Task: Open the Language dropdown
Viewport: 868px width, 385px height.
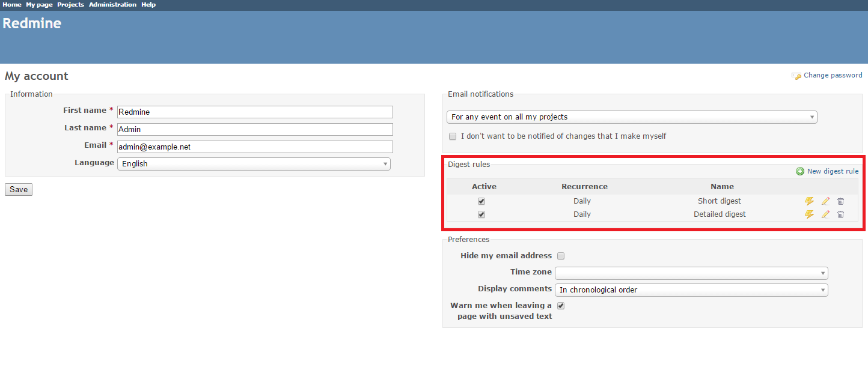Action: pyautogui.click(x=254, y=163)
